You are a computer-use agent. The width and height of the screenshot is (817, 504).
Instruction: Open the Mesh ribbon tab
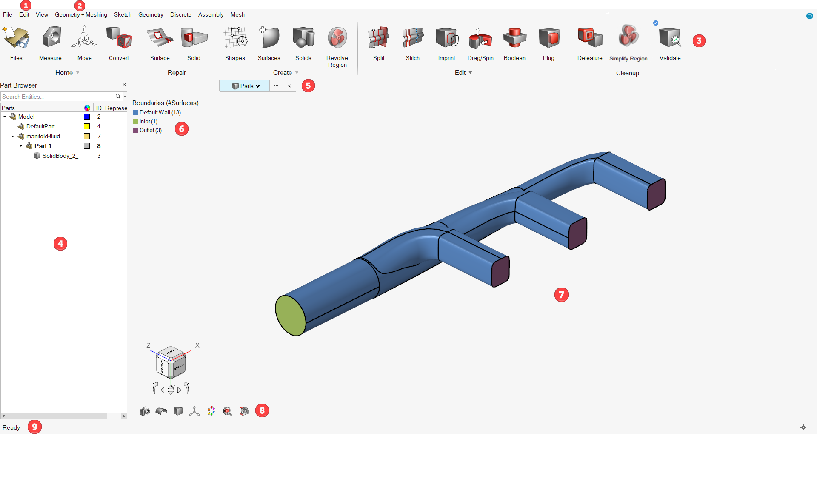(237, 14)
